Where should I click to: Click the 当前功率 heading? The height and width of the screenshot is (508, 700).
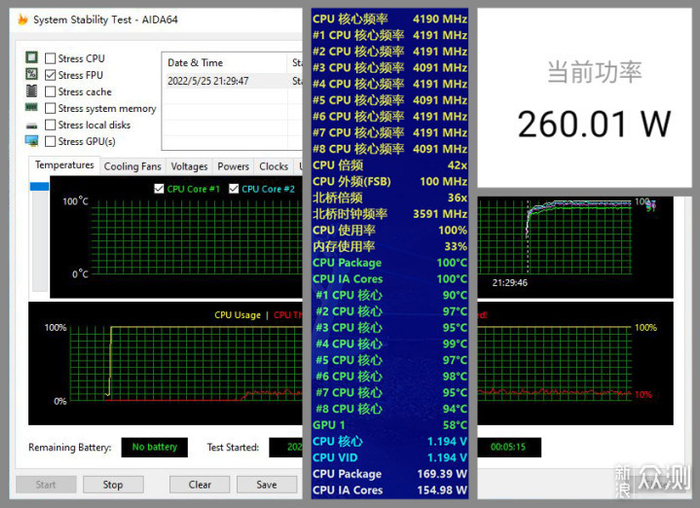point(595,72)
